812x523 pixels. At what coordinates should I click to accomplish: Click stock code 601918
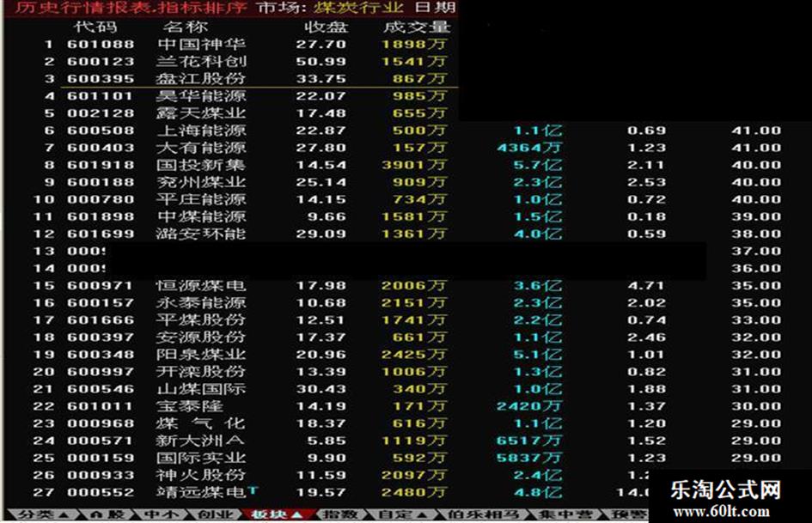click(x=101, y=165)
